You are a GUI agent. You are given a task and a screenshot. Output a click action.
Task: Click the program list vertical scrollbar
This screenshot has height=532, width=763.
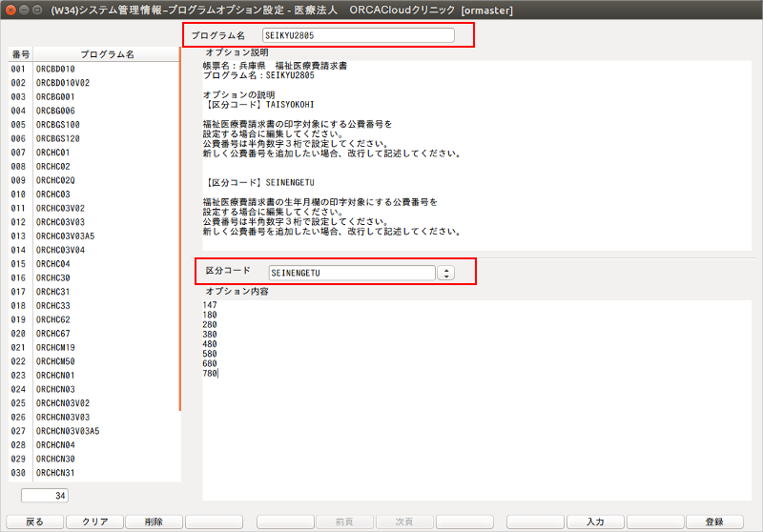pos(179,238)
